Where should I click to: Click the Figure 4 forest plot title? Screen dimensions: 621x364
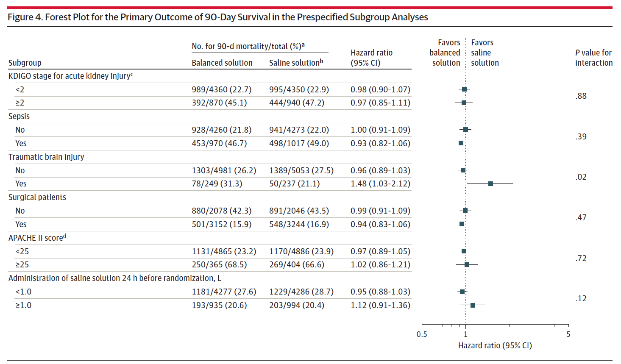218,17
